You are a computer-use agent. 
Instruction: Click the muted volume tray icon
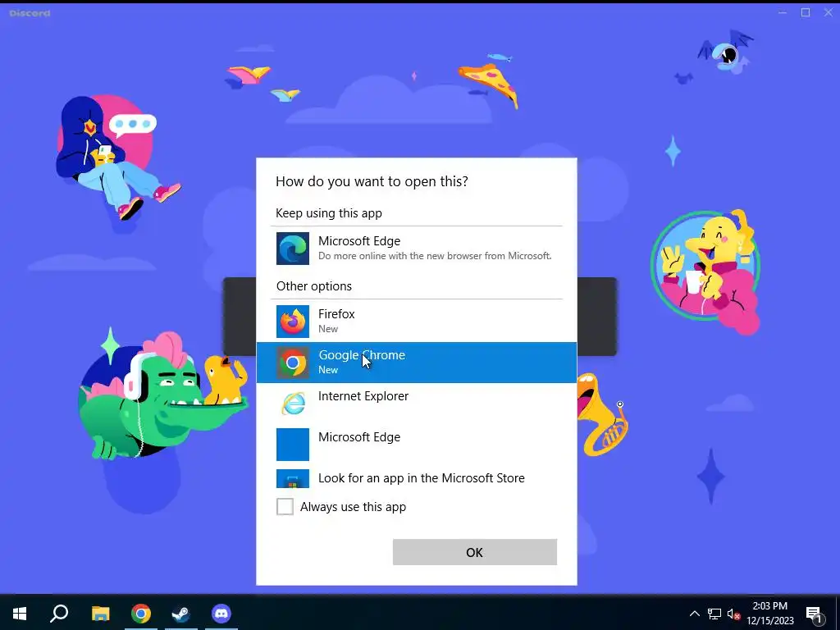[x=733, y=614]
